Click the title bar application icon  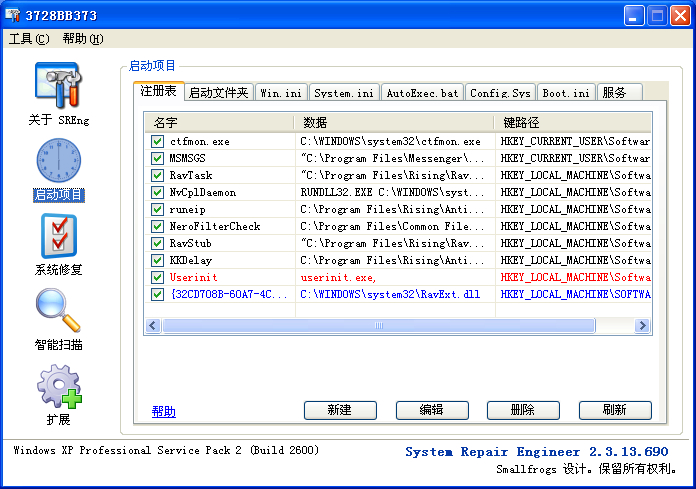[x=12, y=15]
